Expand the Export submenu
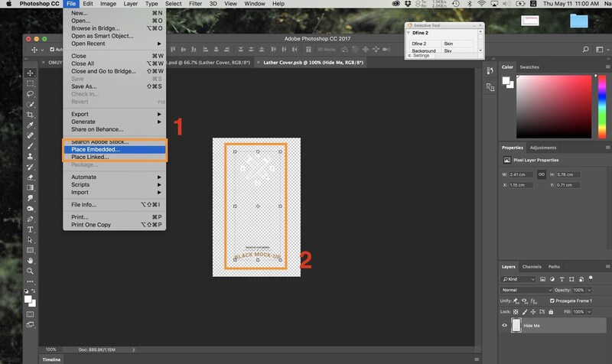 tap(115, 114)
